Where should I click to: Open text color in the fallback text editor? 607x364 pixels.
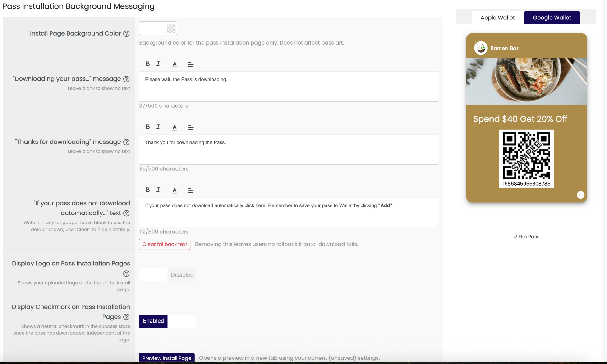175,190
